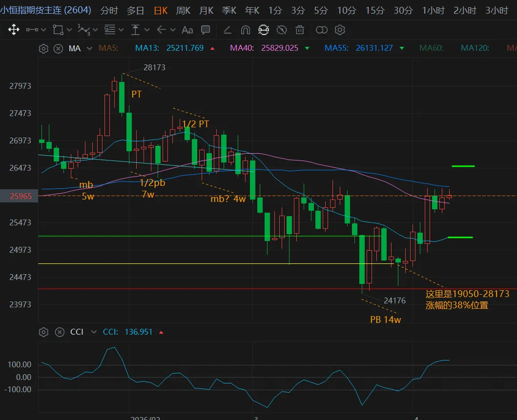Toggle the MA13 line label

147,48
